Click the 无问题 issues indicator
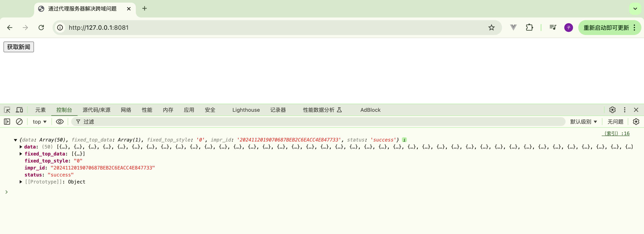The height and width of the screenshot is (234, 644). click(615, 122)
